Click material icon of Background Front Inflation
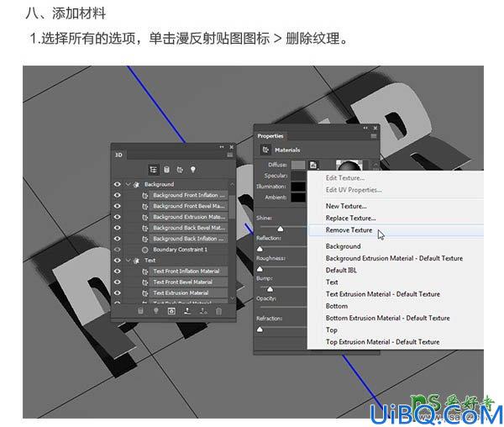The height and width of the screenshot is (427, 504). 145,196
